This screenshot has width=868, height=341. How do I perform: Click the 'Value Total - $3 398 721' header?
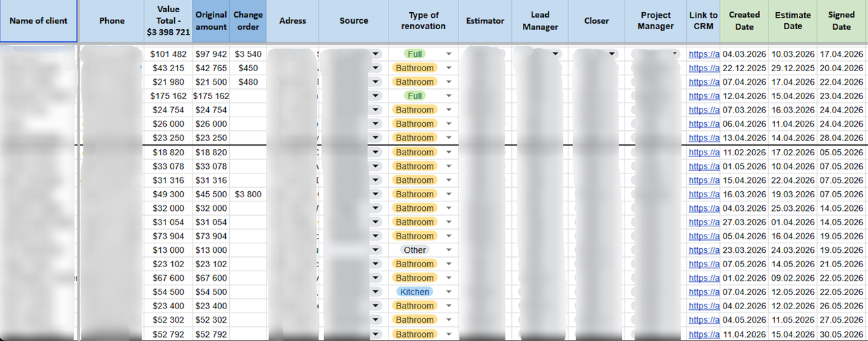[168, 21]
